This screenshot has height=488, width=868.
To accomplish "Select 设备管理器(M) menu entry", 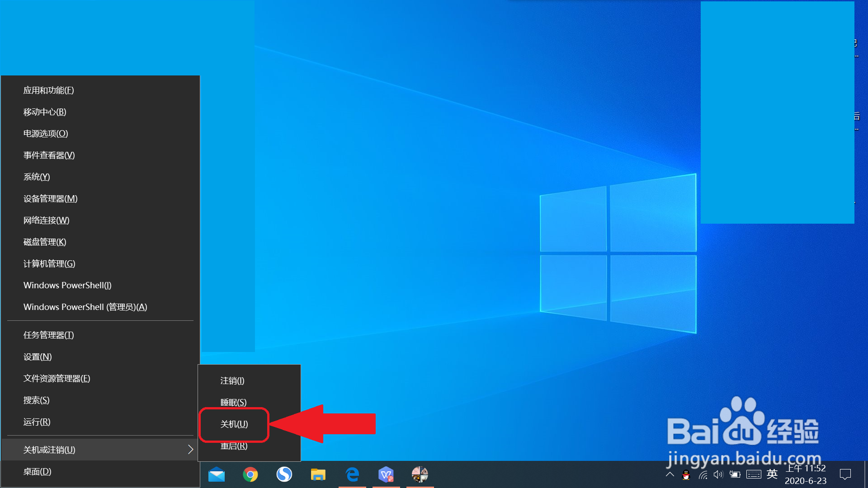I will coord(51,199).
